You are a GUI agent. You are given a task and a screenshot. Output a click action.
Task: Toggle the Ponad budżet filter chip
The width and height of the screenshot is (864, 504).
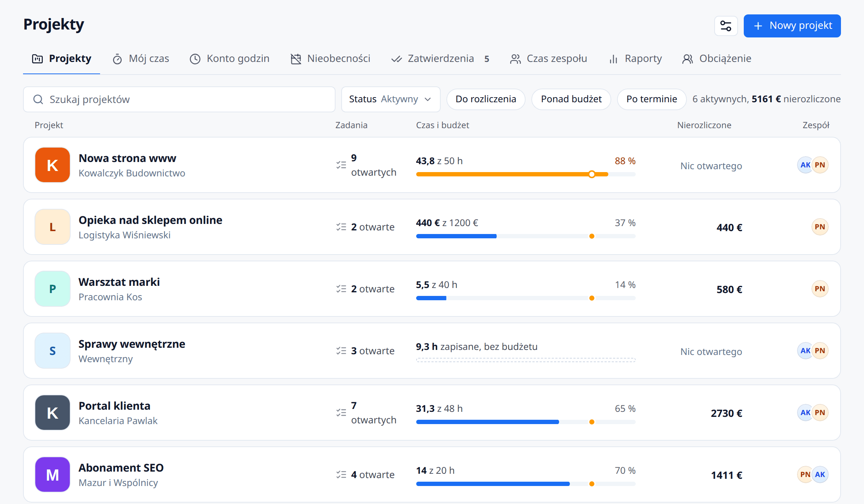(571, 99)
